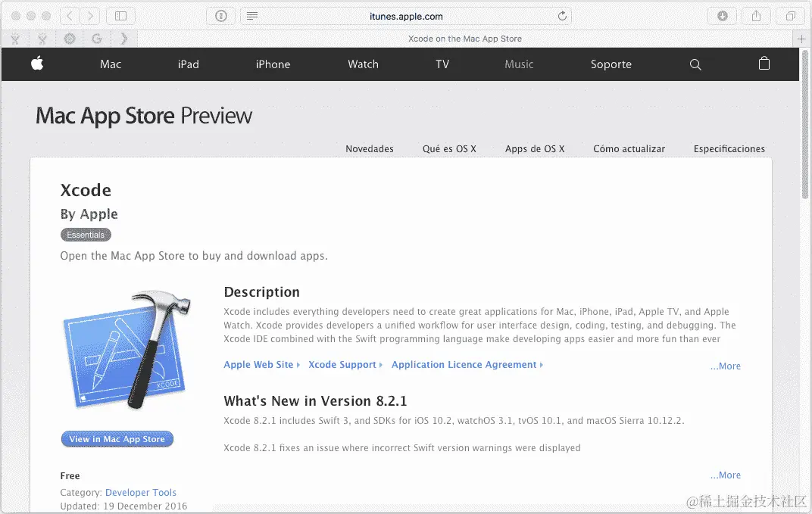Viewport: 812px width, 514px height.
Task: Open the Apple Web Site link
Action: (x=261, y=364)
